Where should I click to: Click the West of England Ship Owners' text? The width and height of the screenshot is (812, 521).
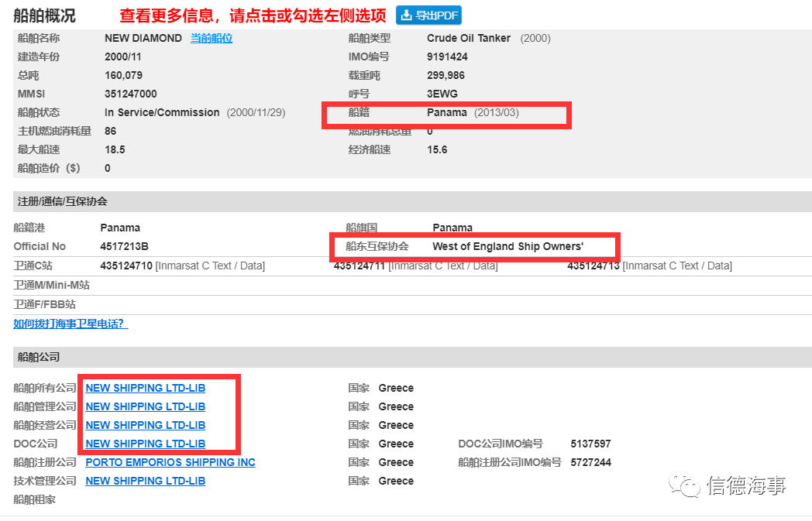[507, 247]
